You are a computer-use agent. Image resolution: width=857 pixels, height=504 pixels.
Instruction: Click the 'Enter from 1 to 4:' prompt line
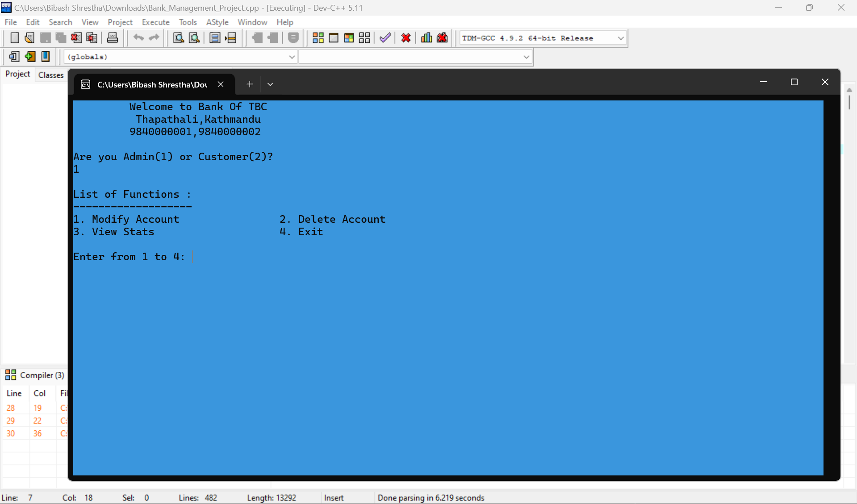click(130, 257)
